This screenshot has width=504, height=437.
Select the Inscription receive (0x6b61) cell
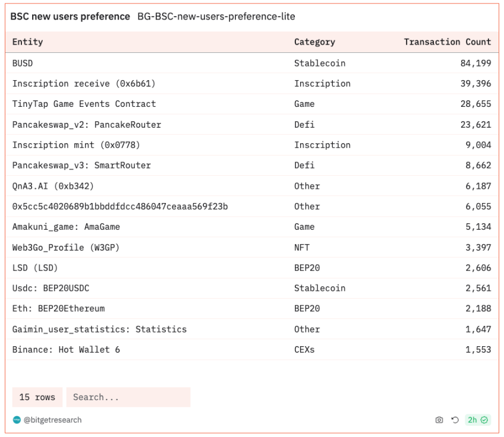click(x=84, y=84)
